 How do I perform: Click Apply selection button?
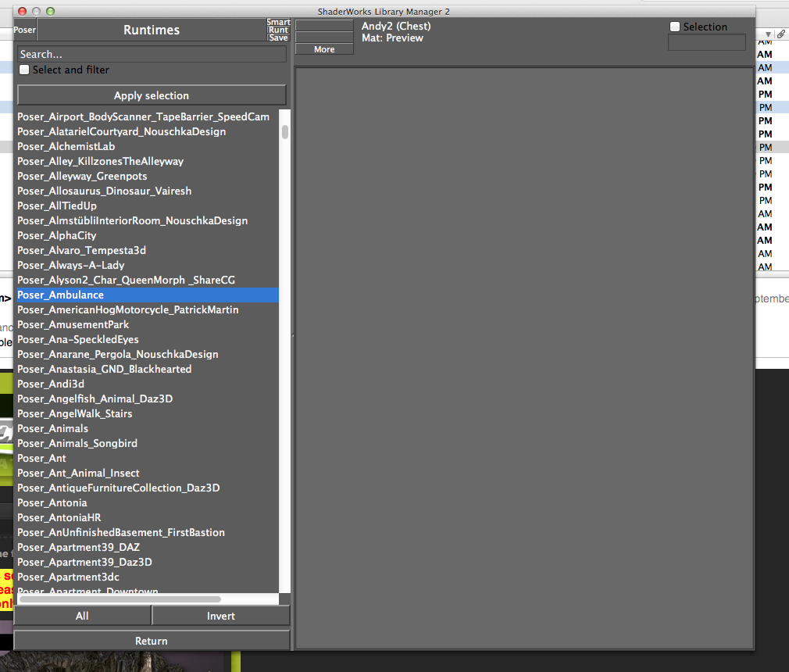[x=152, y=95]
